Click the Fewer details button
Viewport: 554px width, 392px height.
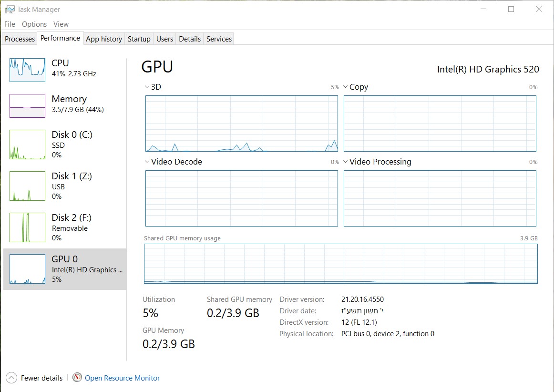[41, 378]
